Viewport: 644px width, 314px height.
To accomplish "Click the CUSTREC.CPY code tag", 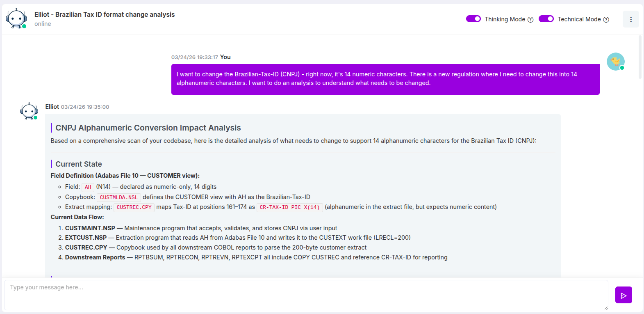I will click(134, 207).
